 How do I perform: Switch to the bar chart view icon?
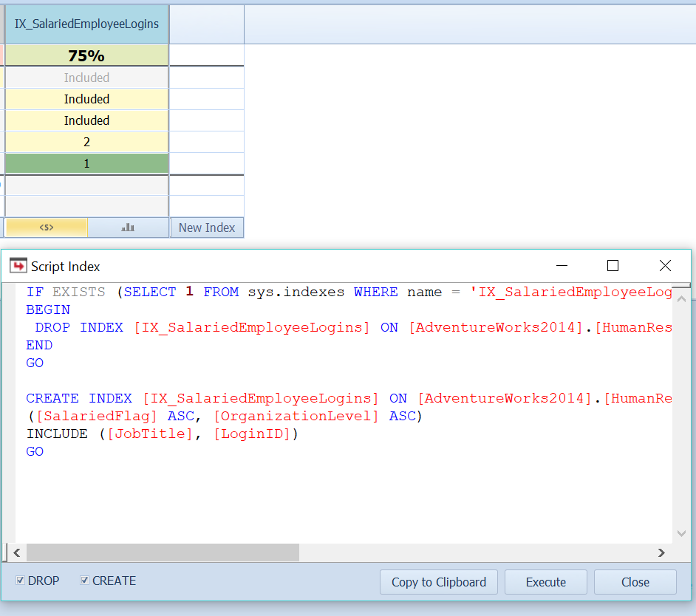tap(127, 227)
